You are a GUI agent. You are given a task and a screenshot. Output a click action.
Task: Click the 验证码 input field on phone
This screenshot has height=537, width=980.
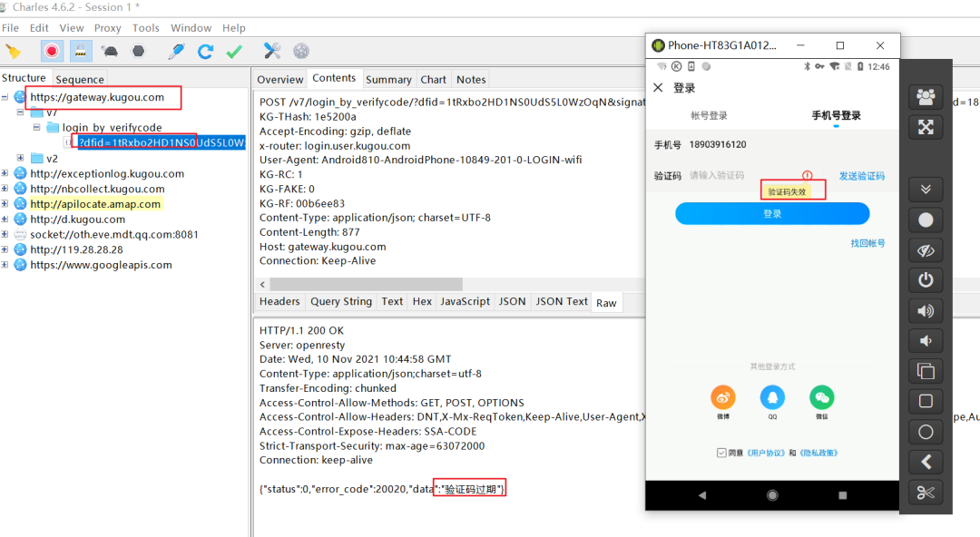point(744,176)
